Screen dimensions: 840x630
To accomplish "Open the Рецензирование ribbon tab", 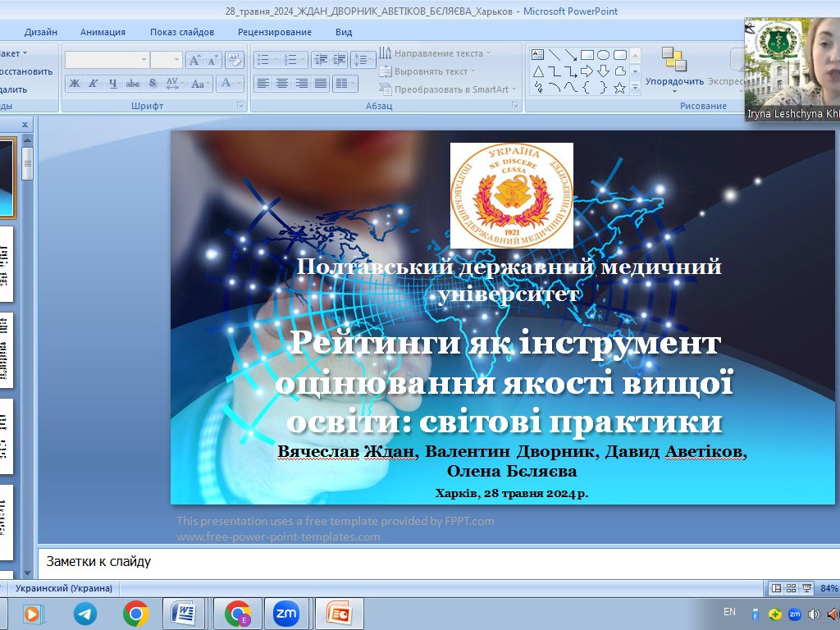I will click(275, 32).
